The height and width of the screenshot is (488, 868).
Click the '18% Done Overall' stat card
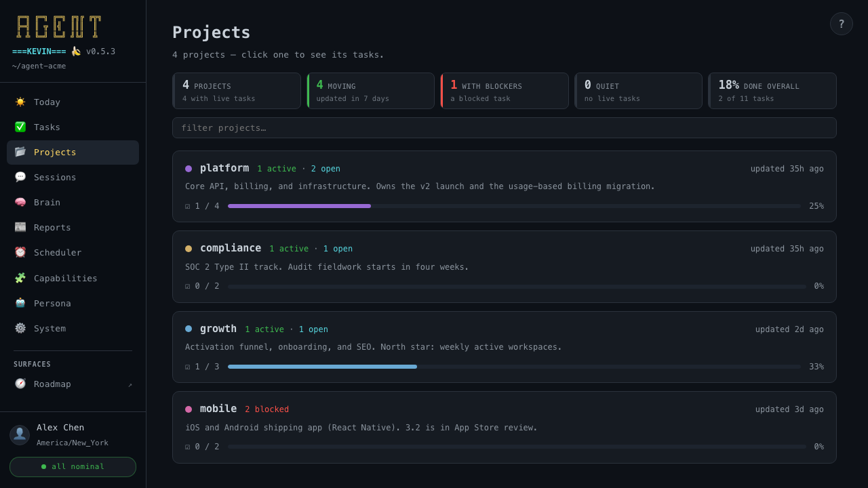[772, 91]
